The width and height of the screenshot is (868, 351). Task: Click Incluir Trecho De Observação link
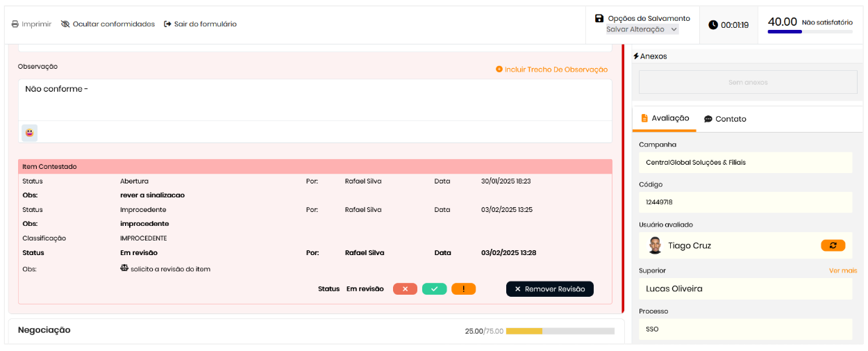point(551,70)
